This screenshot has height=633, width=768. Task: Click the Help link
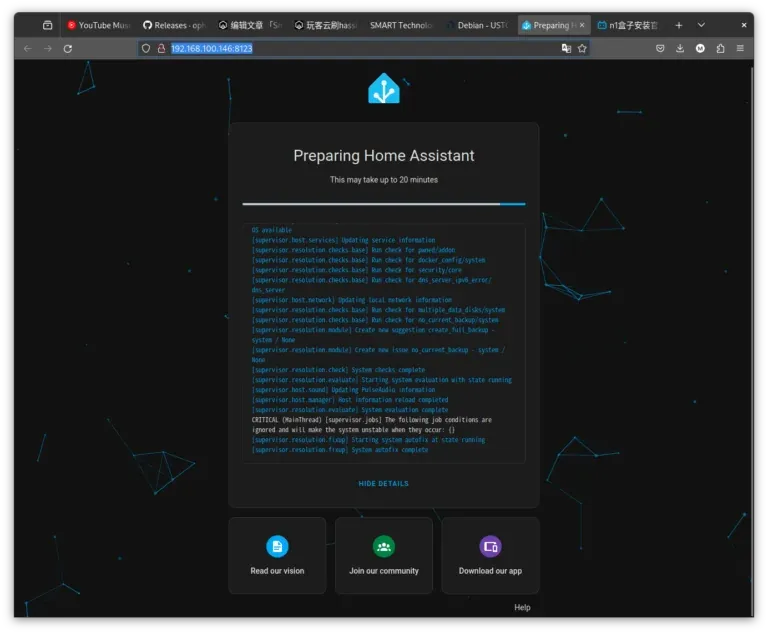pos(522,608)
